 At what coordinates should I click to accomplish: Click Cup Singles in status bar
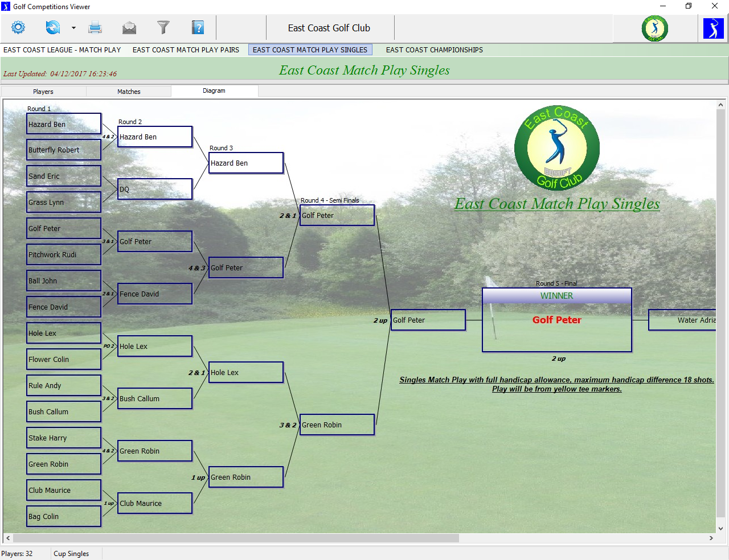pyautogui.click(x=71, y=554)
